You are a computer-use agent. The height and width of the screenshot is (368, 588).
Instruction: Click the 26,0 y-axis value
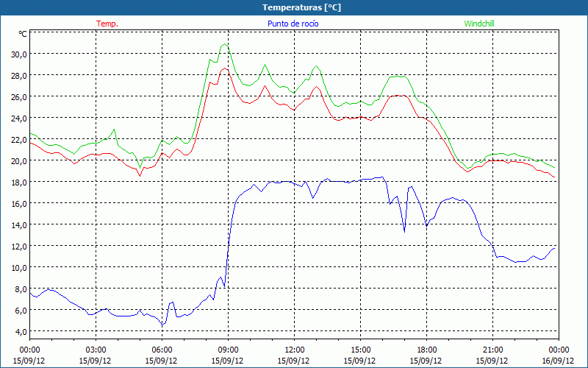(19, 97)
